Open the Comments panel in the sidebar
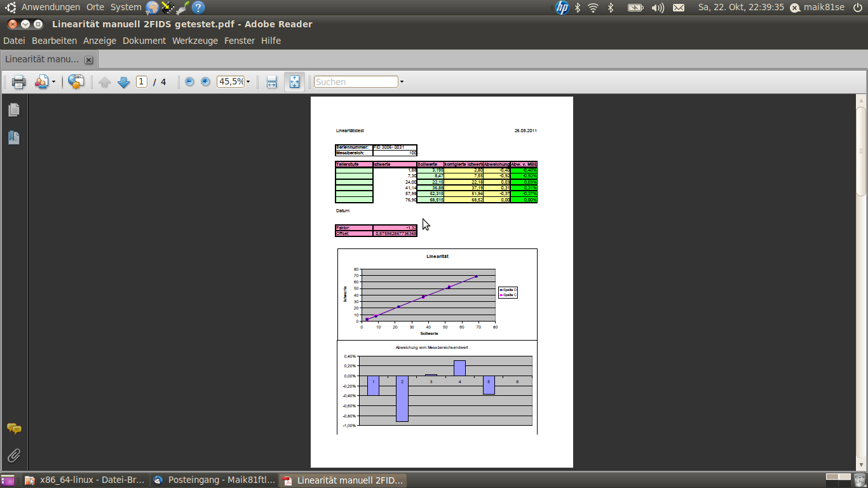Viewport: 868px width, 488px height. (x=14, y=429)
